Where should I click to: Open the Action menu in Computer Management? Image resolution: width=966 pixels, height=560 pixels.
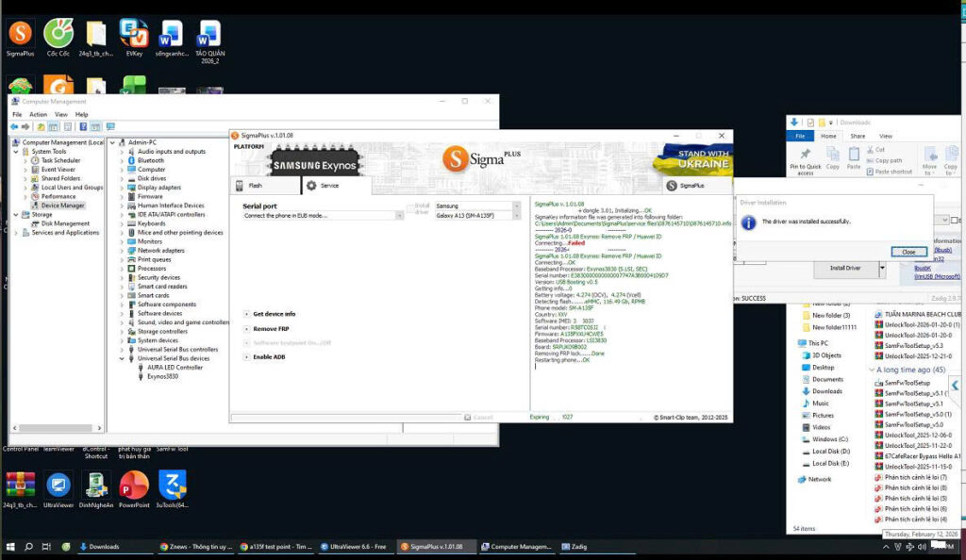pos(38,114)
